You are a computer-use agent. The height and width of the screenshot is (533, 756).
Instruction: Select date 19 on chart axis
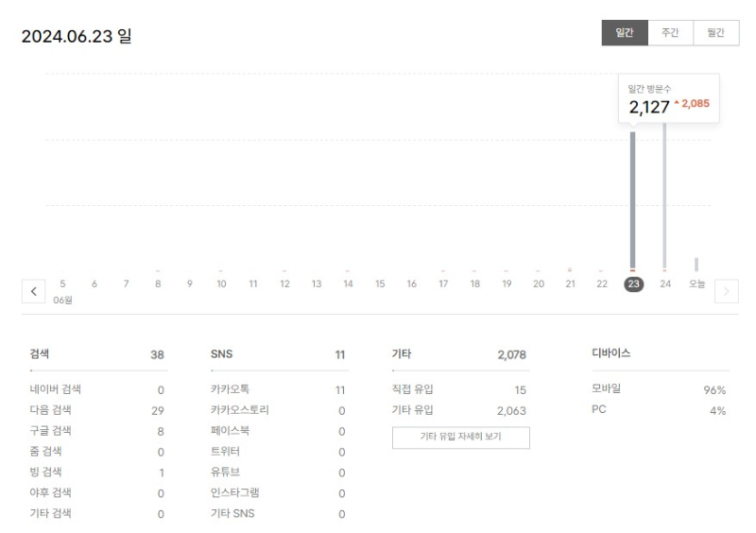coord(507,284)
